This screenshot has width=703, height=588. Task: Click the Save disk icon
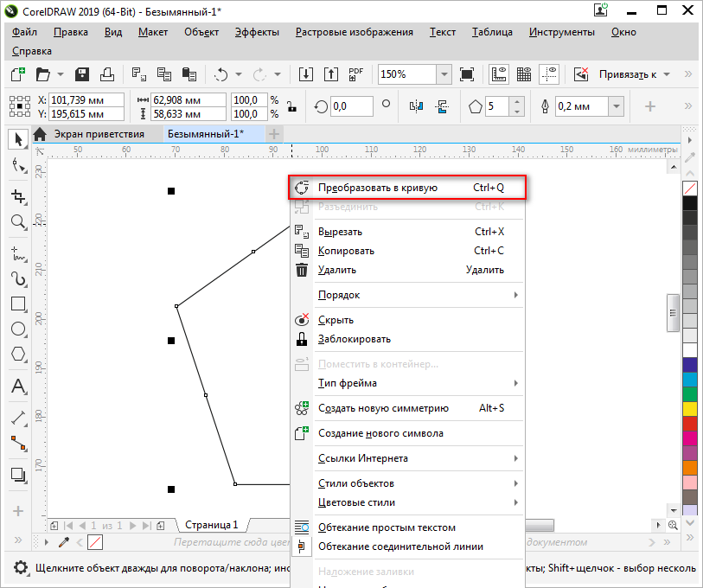click(x=82, y=74)
